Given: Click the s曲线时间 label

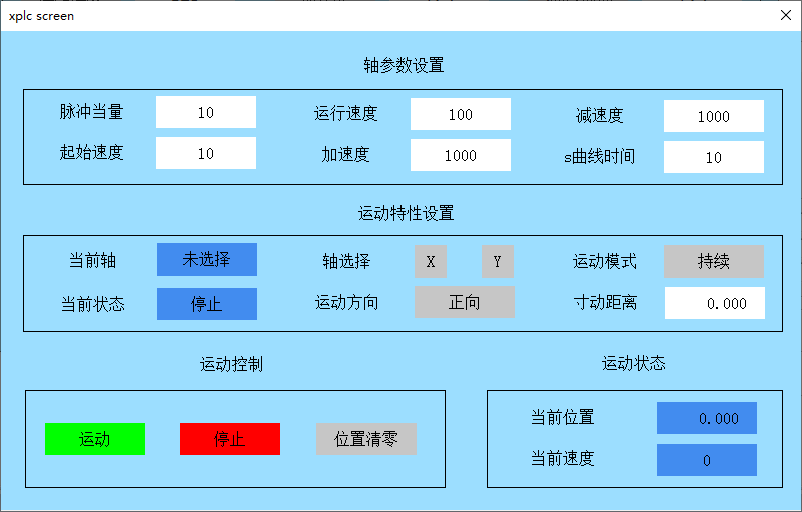Looking at the screenshot, I should 599,156.
